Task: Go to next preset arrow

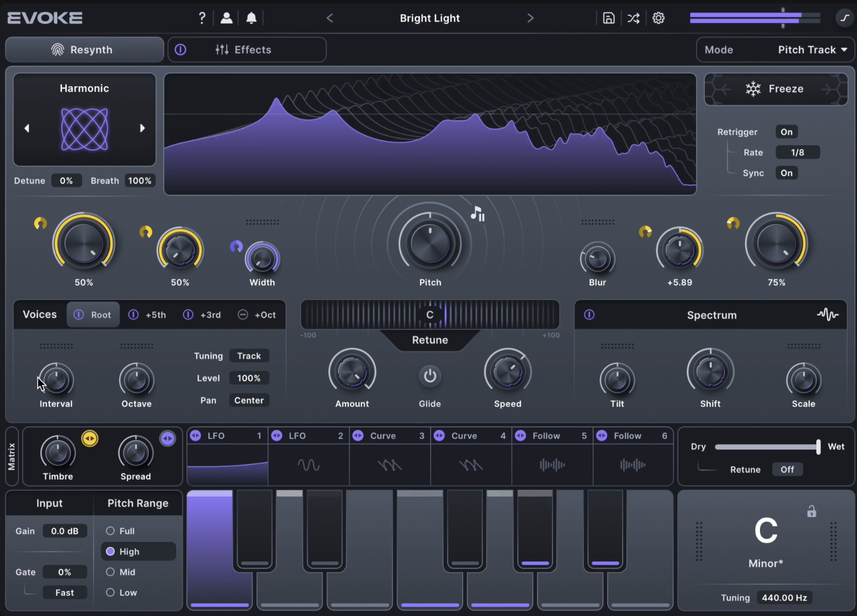Action: (x=530, y=18)
